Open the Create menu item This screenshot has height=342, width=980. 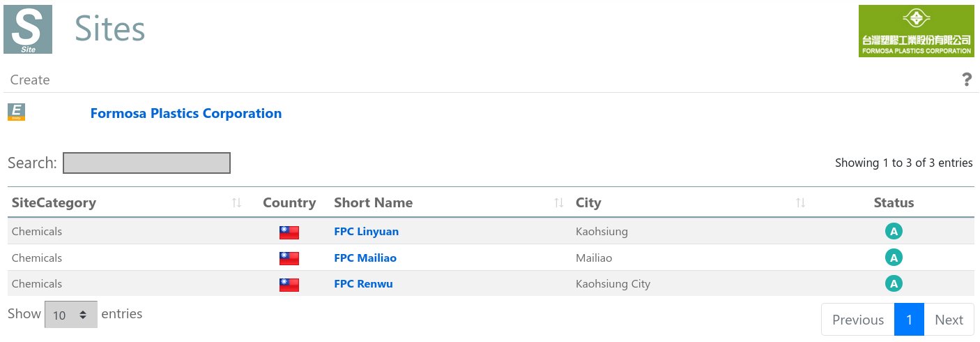30,80
